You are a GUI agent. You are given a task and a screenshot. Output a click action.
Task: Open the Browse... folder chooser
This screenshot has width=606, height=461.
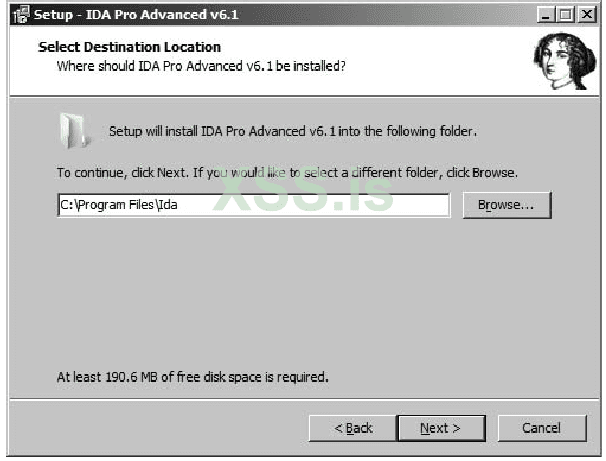(507, 205)
